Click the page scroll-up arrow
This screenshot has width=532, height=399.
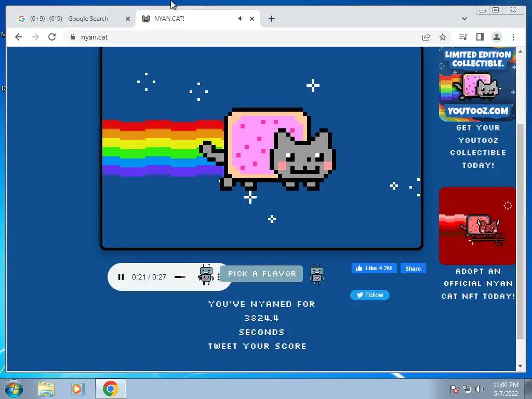click(520, 51)
